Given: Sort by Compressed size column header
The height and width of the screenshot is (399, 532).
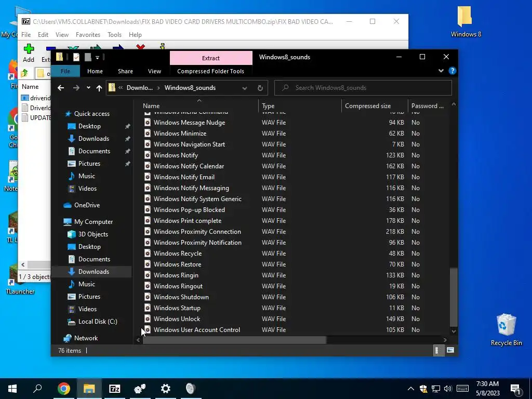Looking at the screenshot, I should (x=375, y=106).
